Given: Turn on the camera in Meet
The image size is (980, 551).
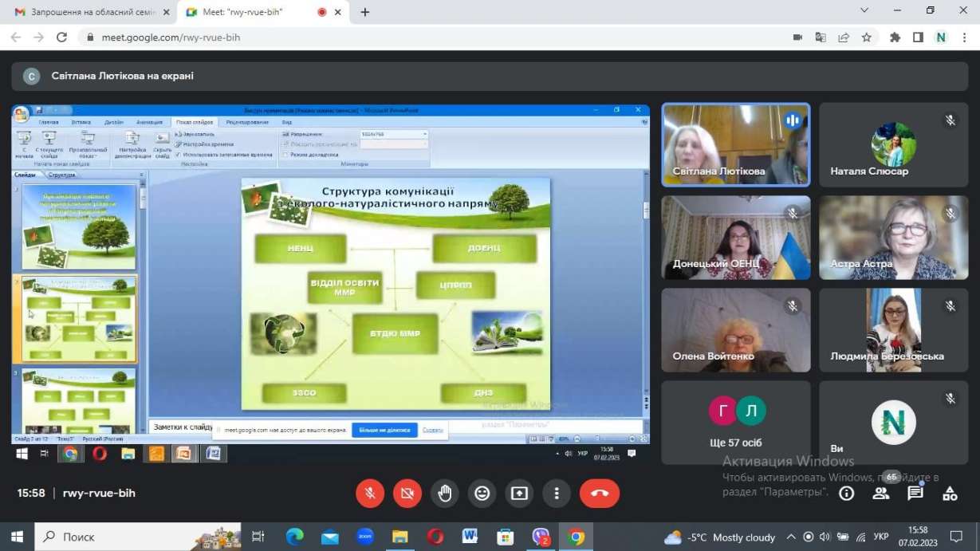Looking at the screenshot, I should (407, 494).
